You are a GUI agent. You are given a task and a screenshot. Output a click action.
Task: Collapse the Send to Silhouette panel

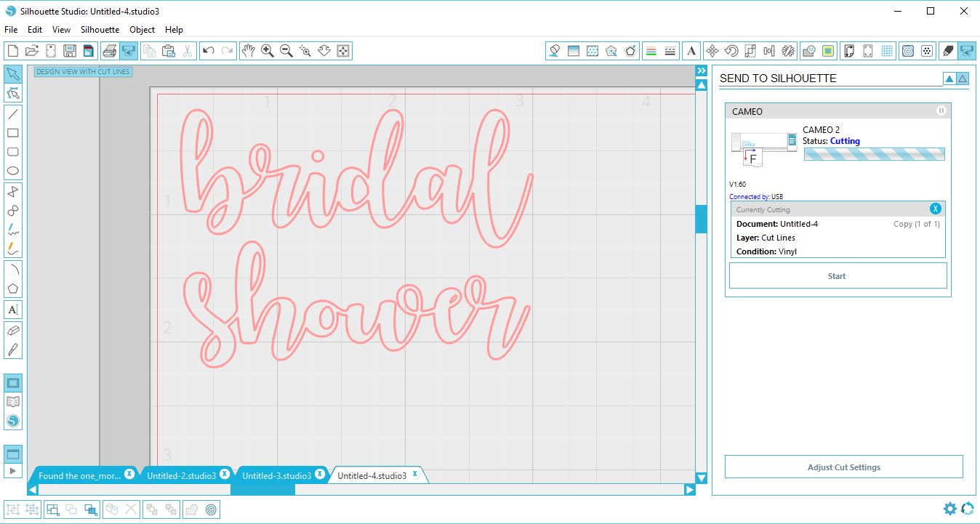(702, 71)
